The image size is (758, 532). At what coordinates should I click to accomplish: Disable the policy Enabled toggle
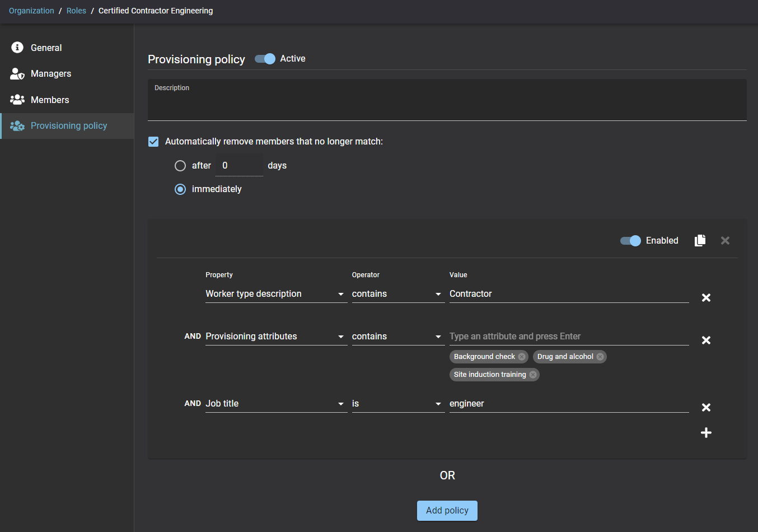tap(630, 241)
